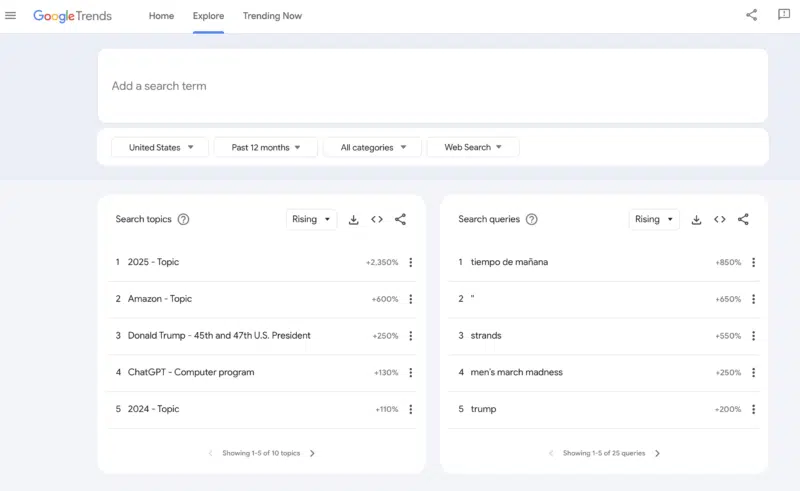
Task: Open more options for trump query
Action: click(754, 409)
